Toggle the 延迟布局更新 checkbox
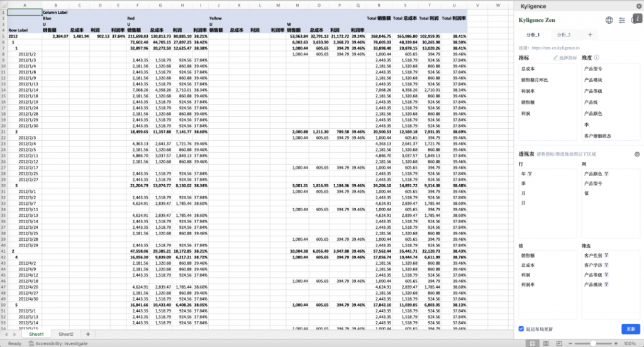Screen dimensions: 644x347 pos(521,329)
